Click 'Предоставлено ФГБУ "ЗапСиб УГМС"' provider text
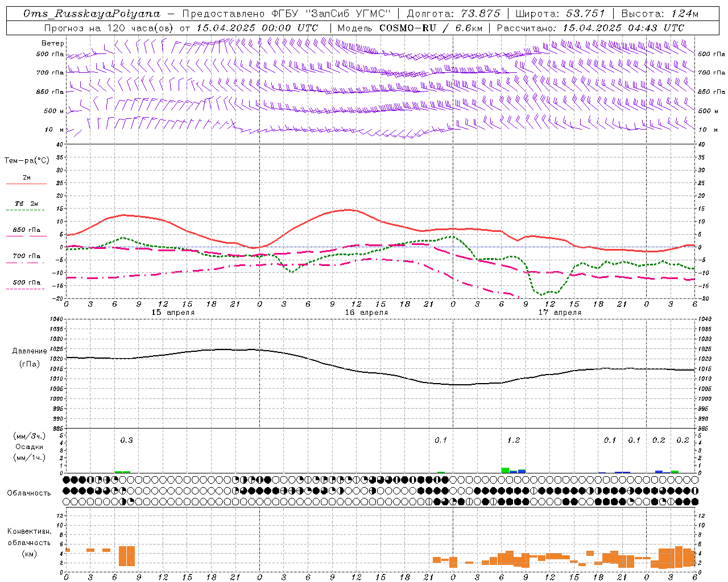Viewport: 728px width, 582px height. (x=286, y=14)
